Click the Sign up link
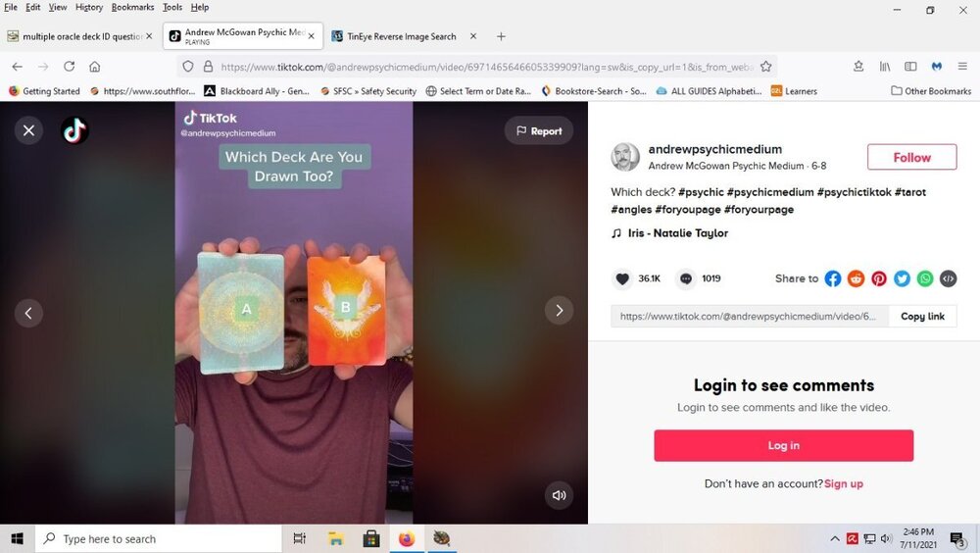Viewport: 980px width, 553px height. pos(844,483)
